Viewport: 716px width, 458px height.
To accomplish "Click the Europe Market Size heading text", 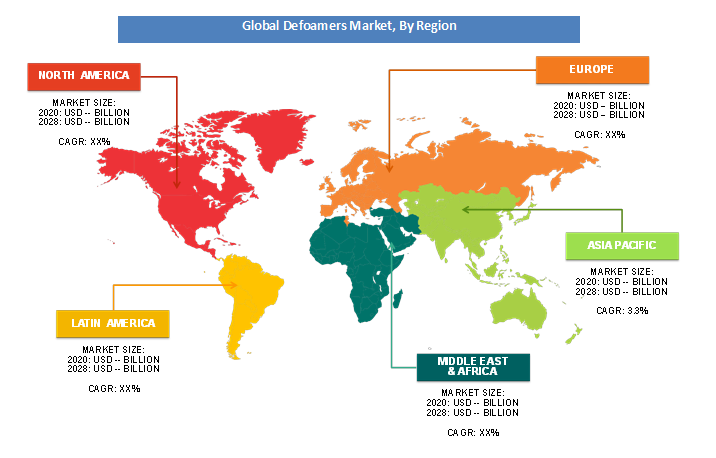I will pos(600,94).
